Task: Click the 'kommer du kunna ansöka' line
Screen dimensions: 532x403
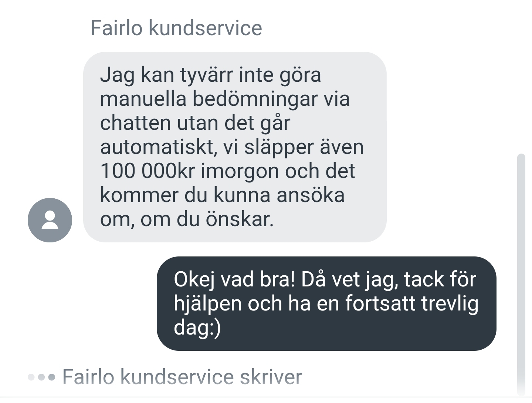Action: coord(222,195)
